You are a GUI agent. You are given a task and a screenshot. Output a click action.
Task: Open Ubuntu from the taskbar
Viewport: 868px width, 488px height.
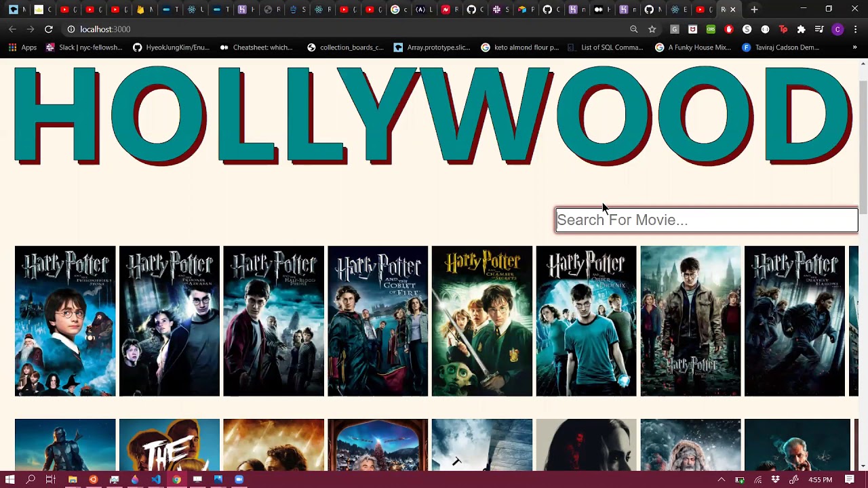point(93,480)
